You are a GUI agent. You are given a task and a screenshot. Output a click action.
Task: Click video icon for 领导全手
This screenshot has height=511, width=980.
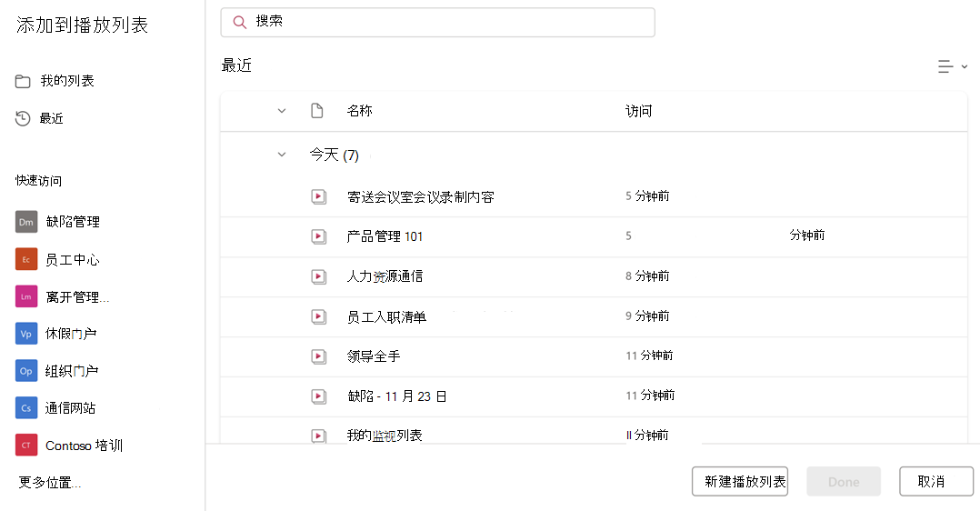pyautogui.click(x=319, y=356)
